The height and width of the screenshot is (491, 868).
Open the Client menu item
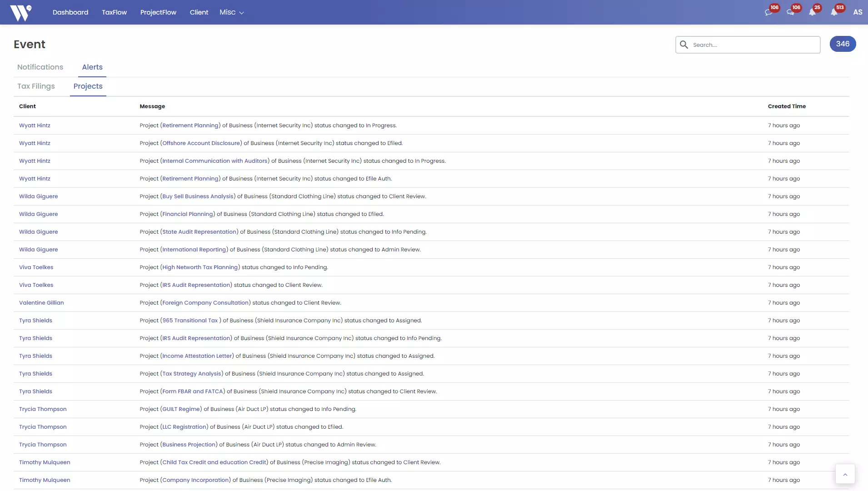coord(199,12)
